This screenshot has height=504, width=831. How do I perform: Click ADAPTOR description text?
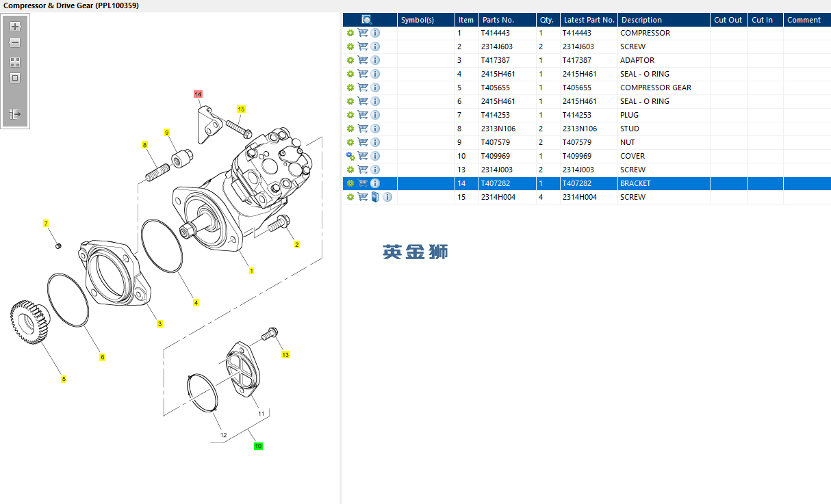click(637, 60)
